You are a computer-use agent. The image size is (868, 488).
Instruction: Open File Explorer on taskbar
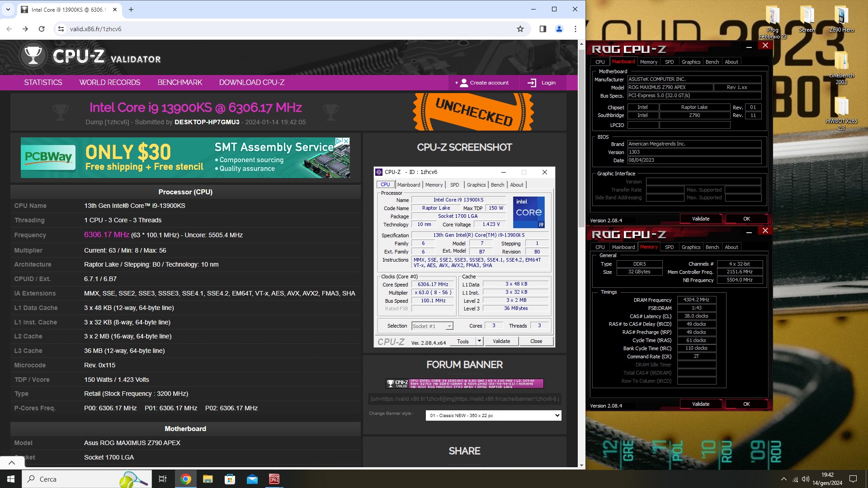click(x=208, y=479)
